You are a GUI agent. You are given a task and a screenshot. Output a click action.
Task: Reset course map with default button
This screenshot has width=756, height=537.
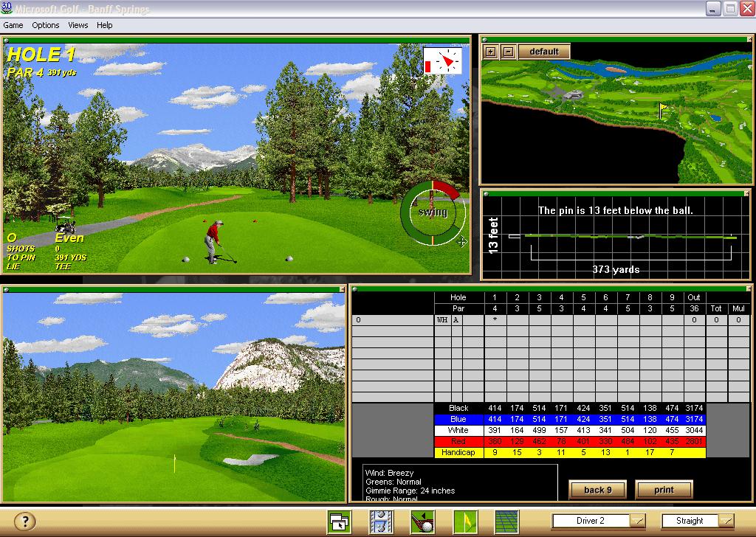tap(544, 52)
